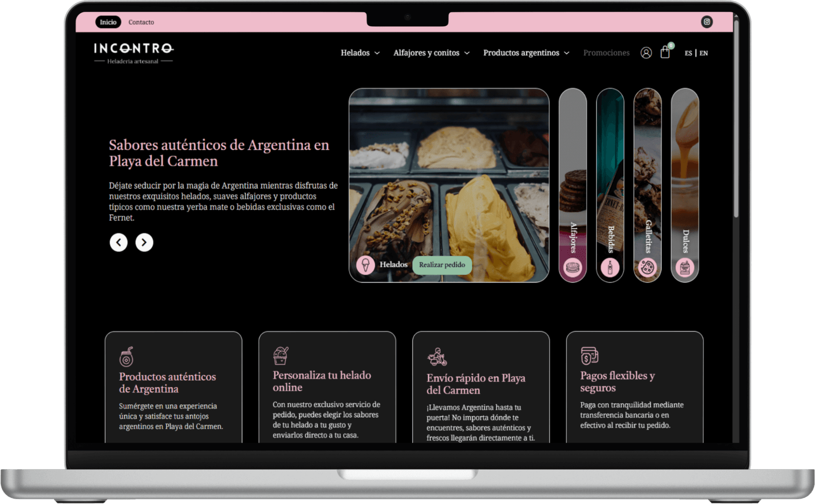Go to the Inicio tab
The image size is (815, 504).
point(108,22)
